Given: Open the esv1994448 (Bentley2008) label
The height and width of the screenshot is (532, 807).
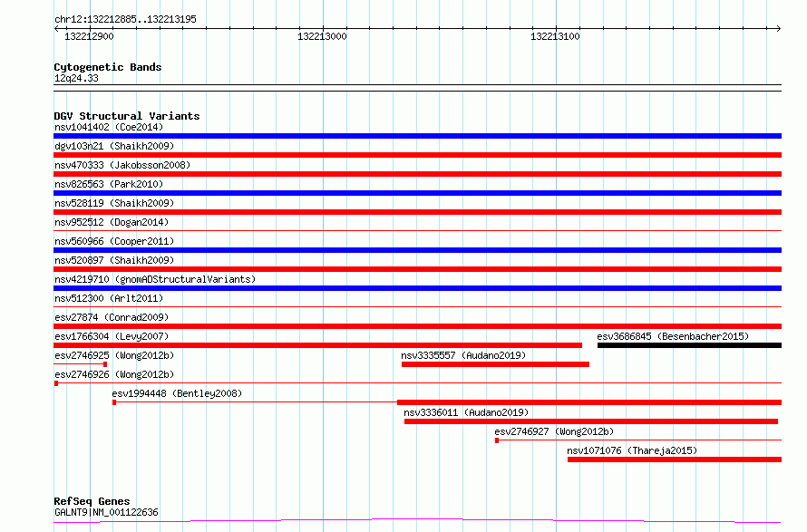Looking at the screenshot, I should pyautogui.click(x=177, y=393).
